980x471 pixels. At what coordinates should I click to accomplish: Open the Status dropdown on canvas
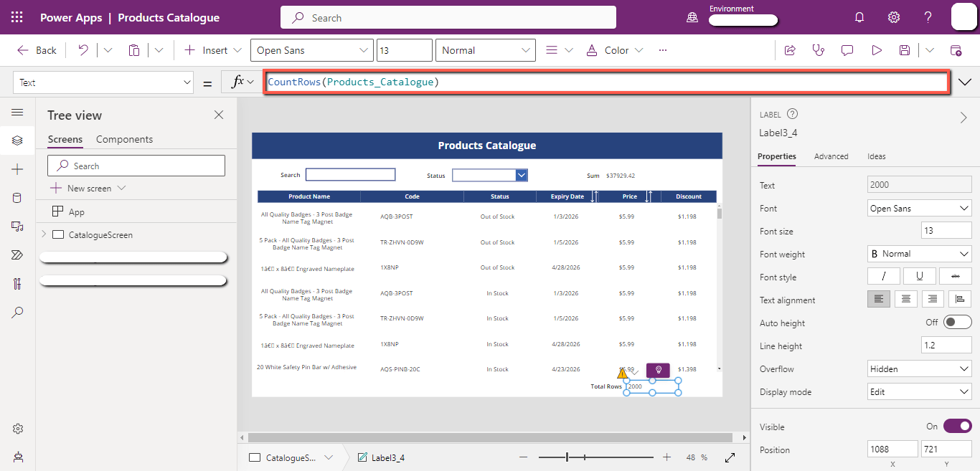pos(522,175)
